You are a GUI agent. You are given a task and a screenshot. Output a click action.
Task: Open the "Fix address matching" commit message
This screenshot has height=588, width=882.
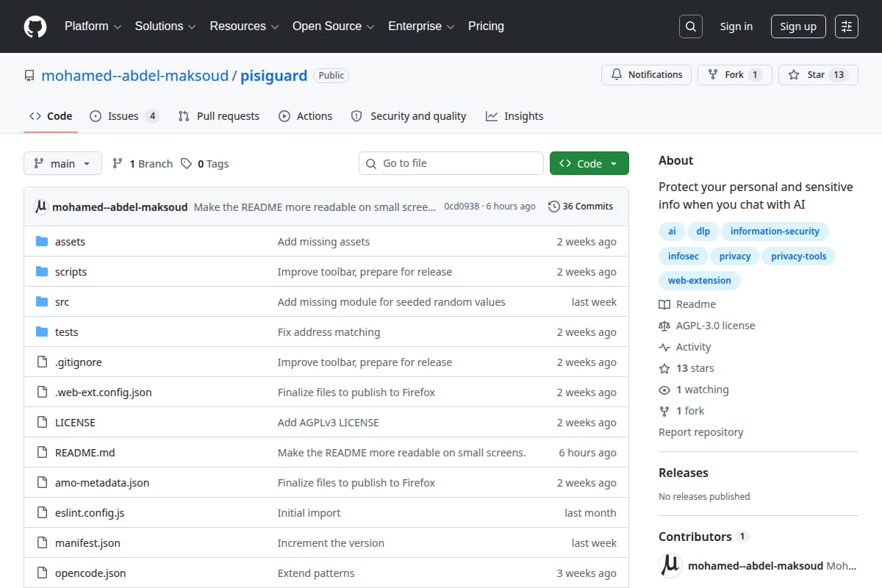pyautogui.click(x=329, y=332)
